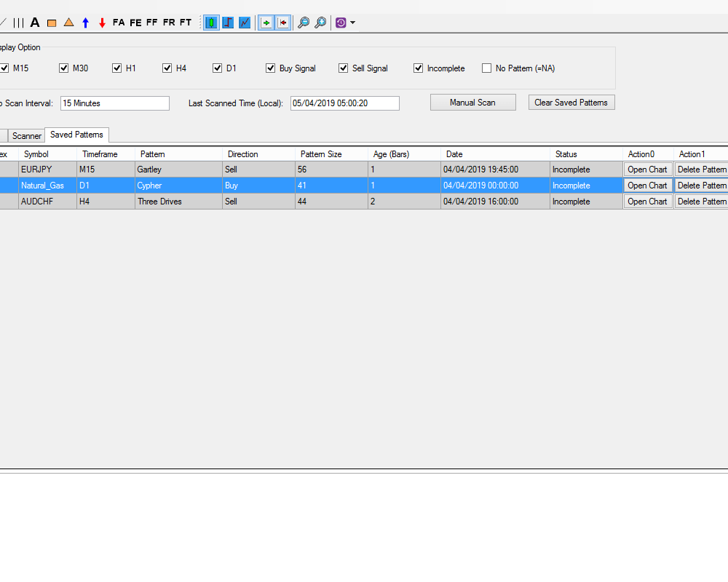Click the Last Scanned Time field

pyautogui.click(x=344, y=103)
